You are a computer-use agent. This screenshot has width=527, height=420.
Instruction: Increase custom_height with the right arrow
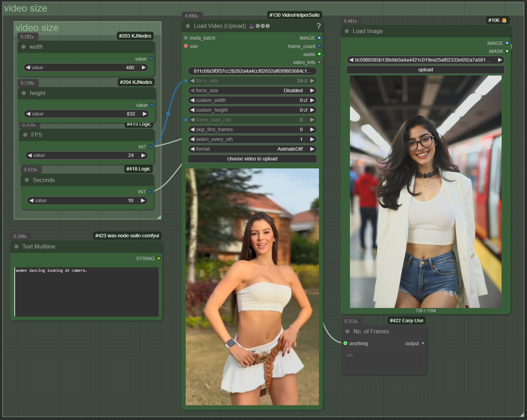(x=312, y=110)
